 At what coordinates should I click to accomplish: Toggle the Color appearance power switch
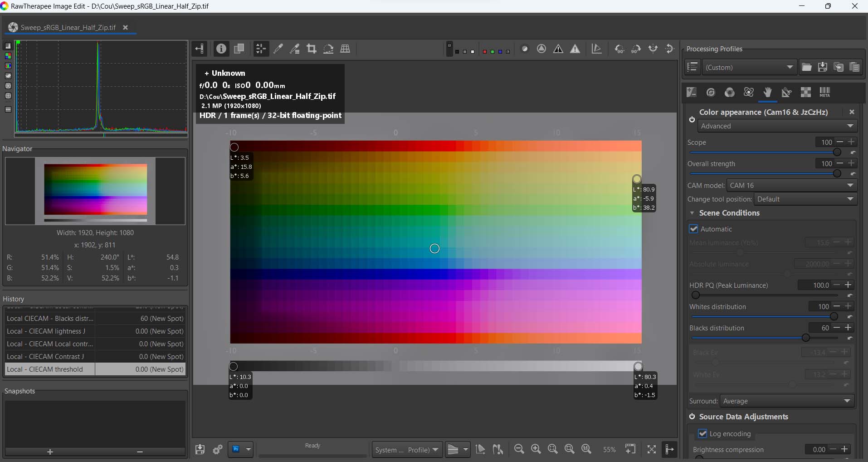[692, 119]
